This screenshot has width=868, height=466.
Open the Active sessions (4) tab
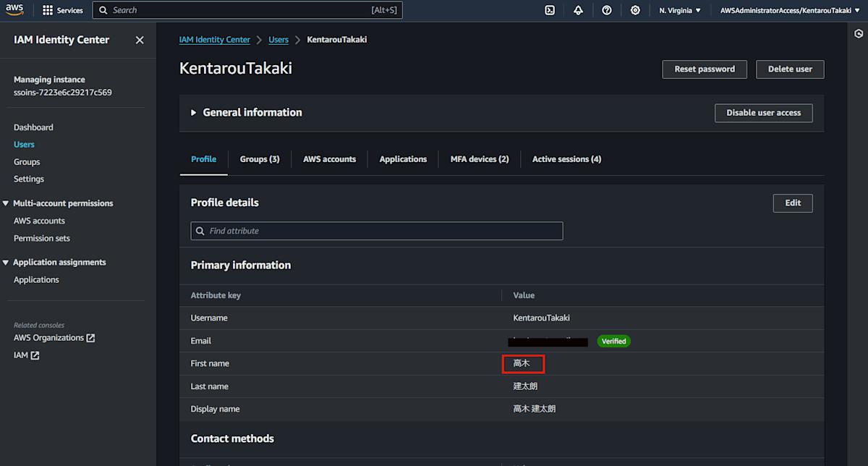566,159
